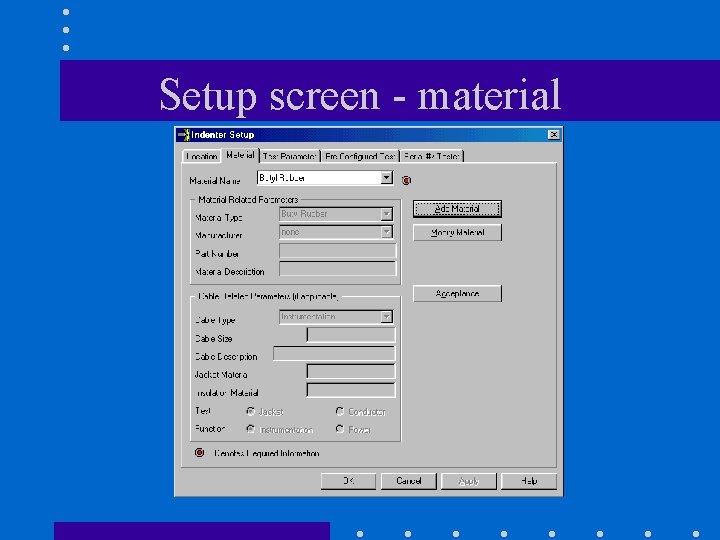
Task: Click the Cancel button
Action: pyautogui.click(x=408, y=481)
